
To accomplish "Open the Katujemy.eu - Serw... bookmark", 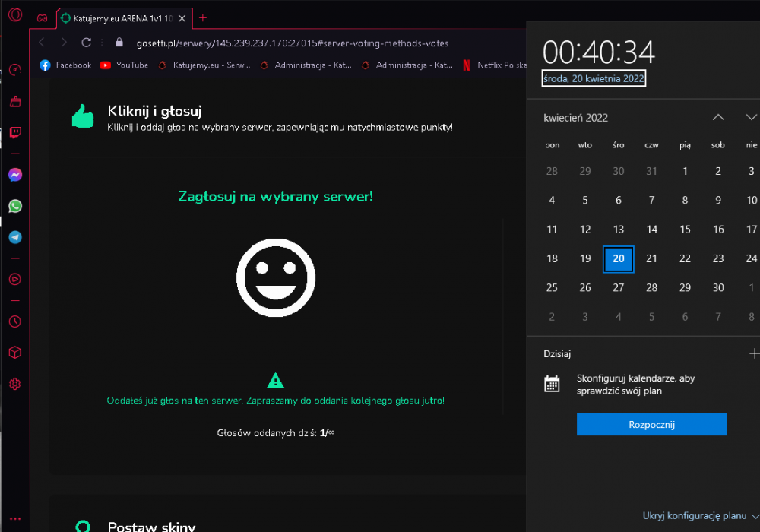I will (x=204, y=65).
